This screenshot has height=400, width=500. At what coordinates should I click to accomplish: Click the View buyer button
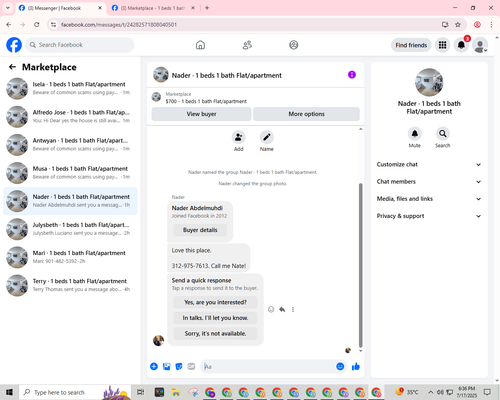point(201,114)
